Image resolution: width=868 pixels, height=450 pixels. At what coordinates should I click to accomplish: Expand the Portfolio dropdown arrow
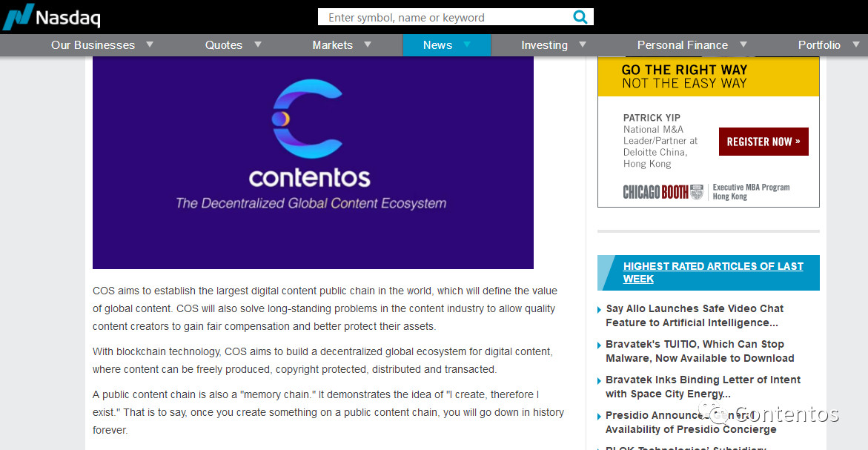(x=856, y=44)
